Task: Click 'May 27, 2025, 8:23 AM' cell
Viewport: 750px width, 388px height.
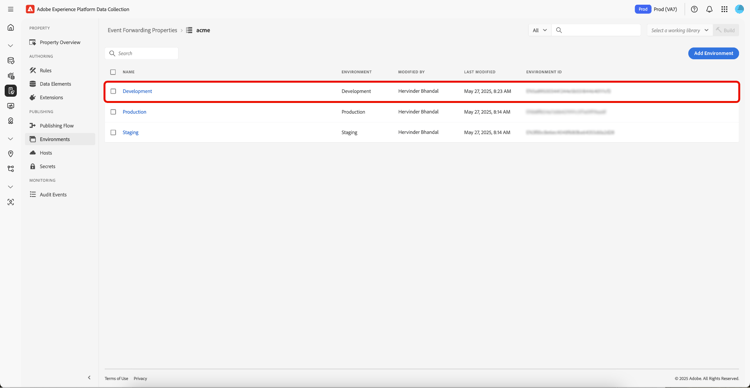Action: (x=487, y=91)
